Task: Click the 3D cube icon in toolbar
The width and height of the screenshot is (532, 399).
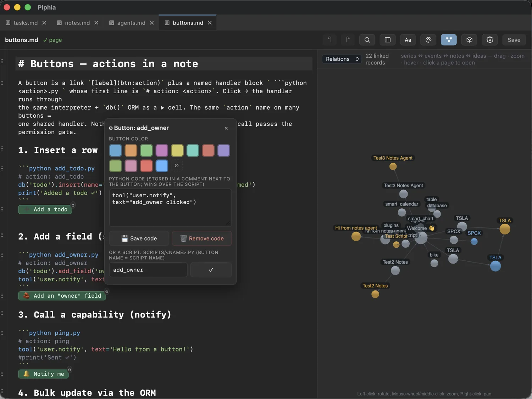Action: point(469,40)
